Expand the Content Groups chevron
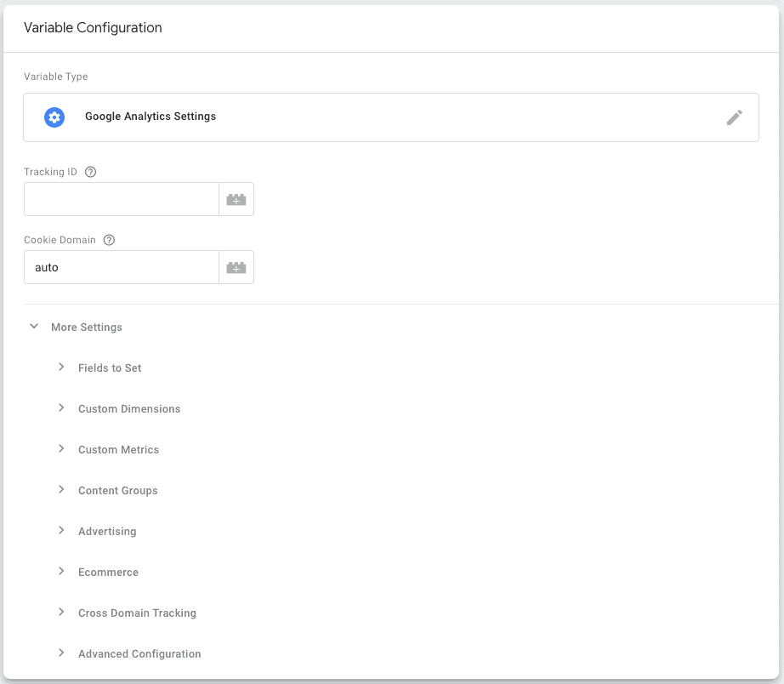 [x=61, y=490]
